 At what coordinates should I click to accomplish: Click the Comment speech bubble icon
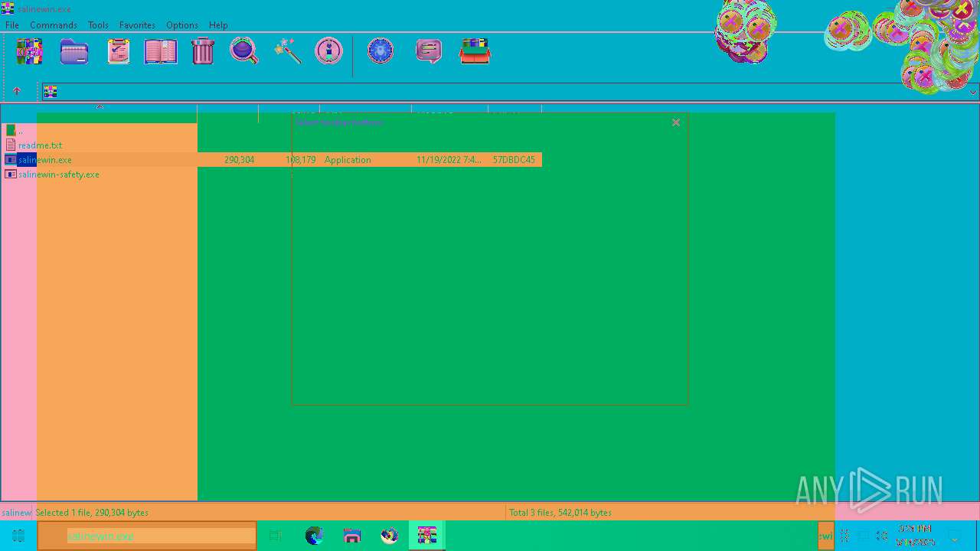coord(429,52)
